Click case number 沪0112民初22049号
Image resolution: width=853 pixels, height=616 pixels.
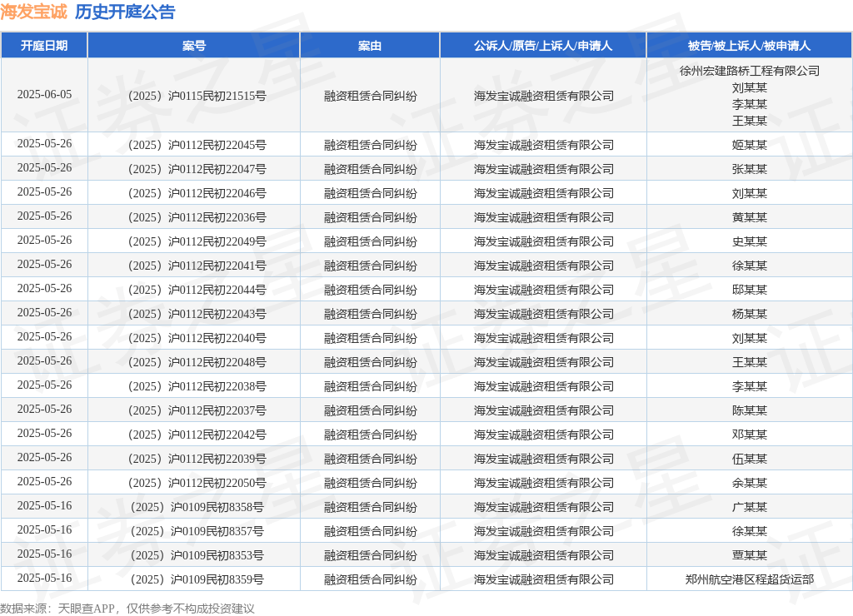[x=197, y=241]
